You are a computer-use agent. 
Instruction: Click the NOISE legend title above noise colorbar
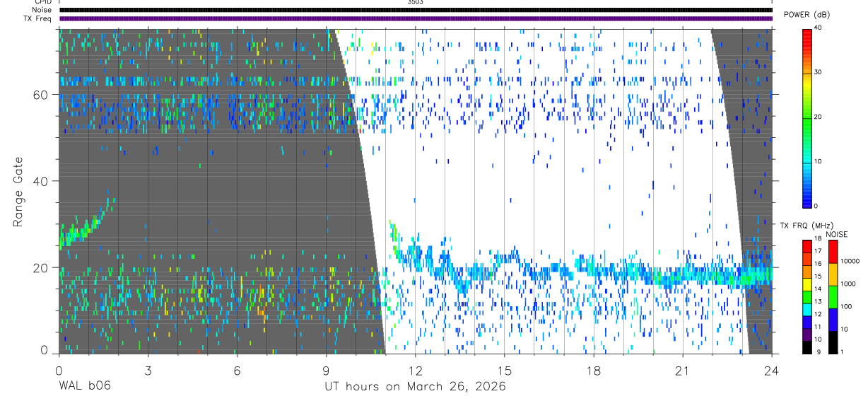pyautogui.click(x=837, y=234)
